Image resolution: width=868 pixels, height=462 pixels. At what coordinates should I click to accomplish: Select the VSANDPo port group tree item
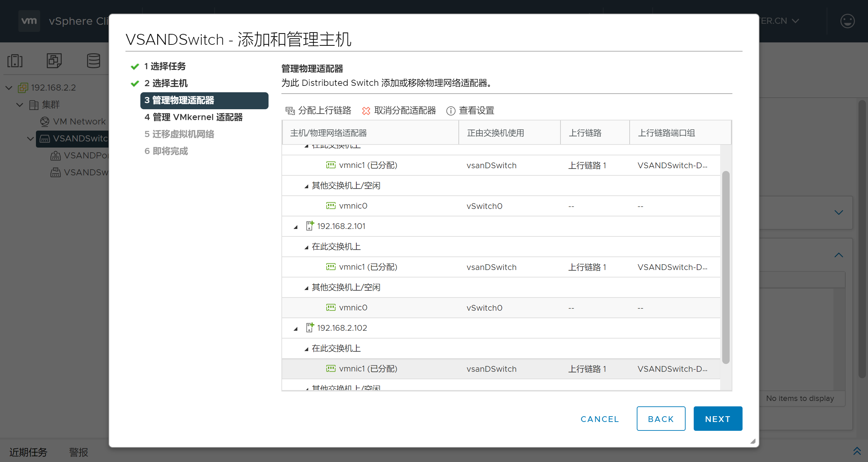pos(79,155)
